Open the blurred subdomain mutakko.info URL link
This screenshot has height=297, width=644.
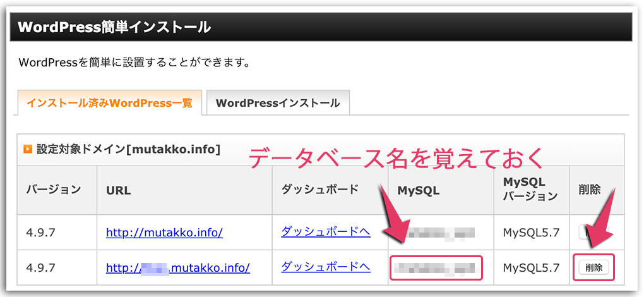coord(178,268)
